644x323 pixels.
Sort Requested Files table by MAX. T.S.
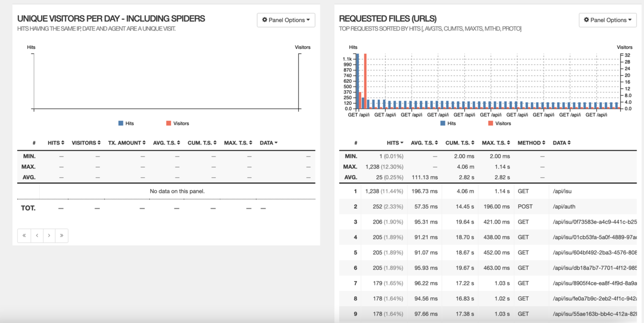coord(497,143)
